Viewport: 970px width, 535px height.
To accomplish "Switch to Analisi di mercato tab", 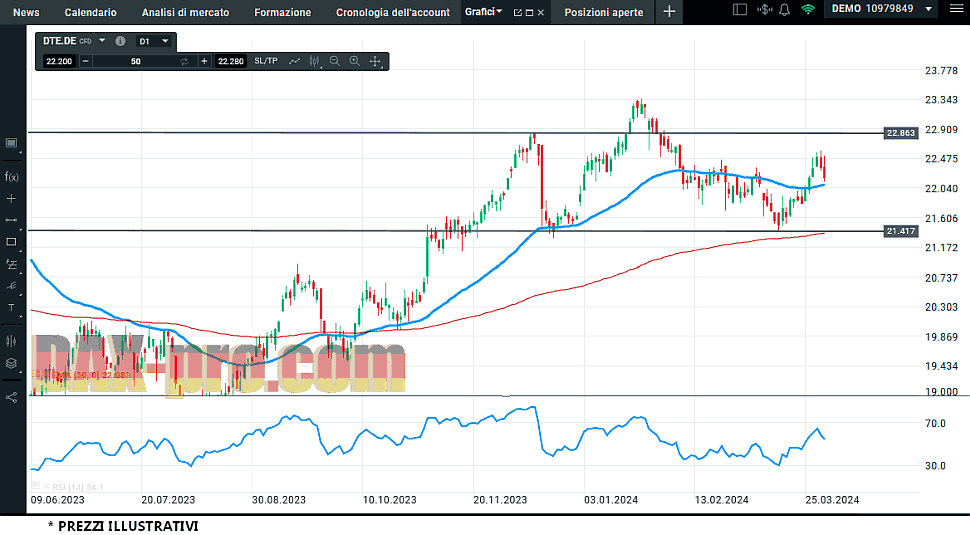I will pos(185,12).
